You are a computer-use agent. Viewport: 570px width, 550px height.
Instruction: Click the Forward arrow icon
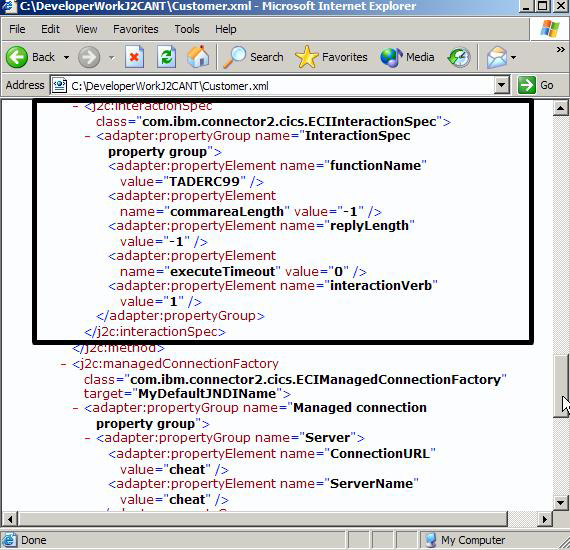(89, 57)
